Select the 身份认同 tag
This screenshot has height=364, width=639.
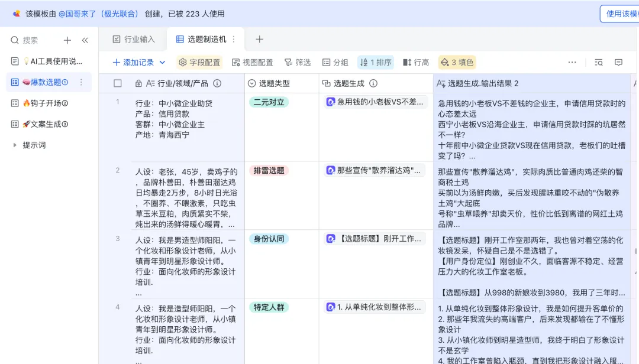[269, 239]
